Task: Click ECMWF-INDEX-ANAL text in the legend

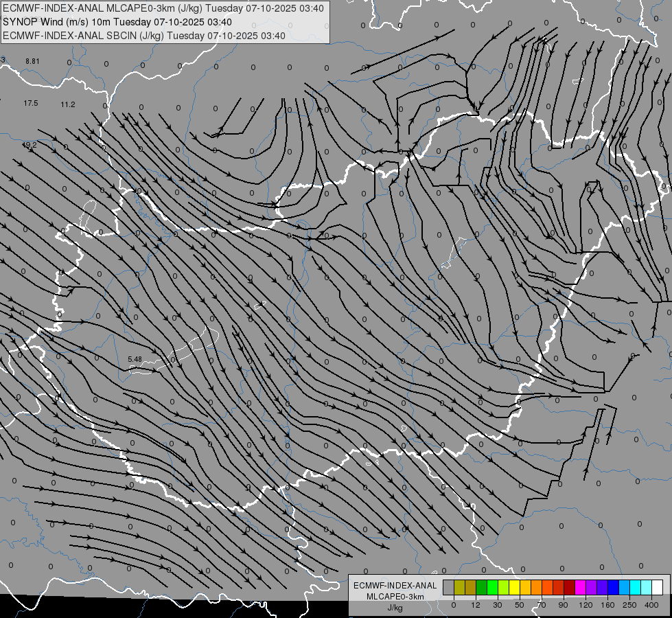Action: coord(395,586)
